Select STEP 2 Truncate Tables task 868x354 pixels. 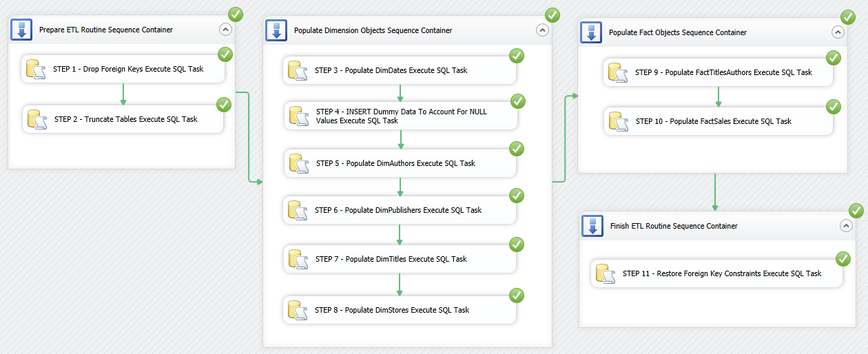click(123, 120)
